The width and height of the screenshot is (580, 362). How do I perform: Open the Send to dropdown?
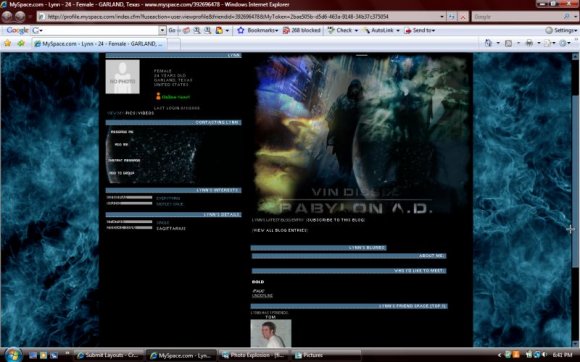tap(419, 30)
